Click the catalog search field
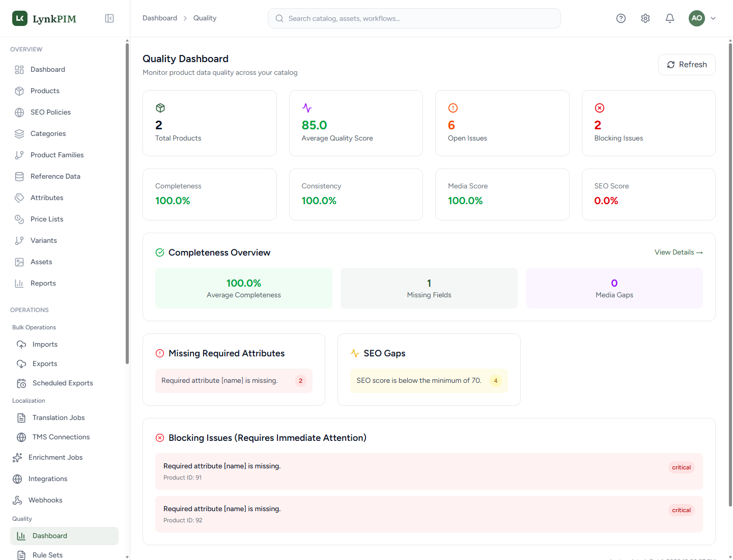The image size is (733, 560). [x=414, y=18]
